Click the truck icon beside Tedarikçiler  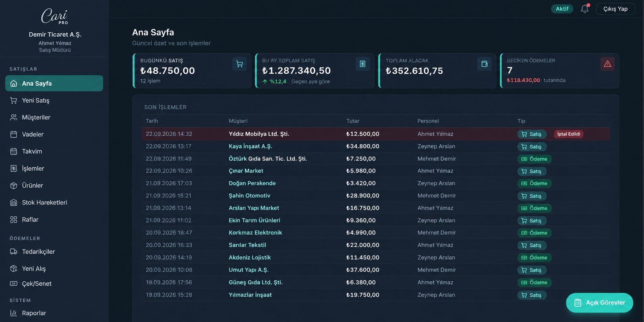(14, 252)
